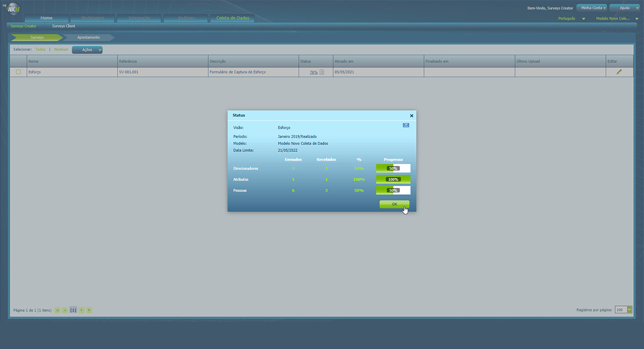Check the Esforço row checkbox
The width and height of the screenshot is (644, 349).
[x=18, y=72]
